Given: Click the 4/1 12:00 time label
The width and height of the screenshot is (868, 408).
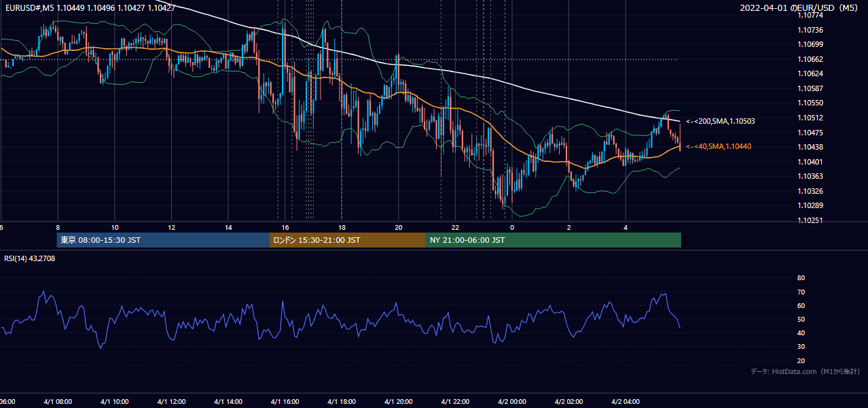Looking at the screenshot, I should point(171,402).
